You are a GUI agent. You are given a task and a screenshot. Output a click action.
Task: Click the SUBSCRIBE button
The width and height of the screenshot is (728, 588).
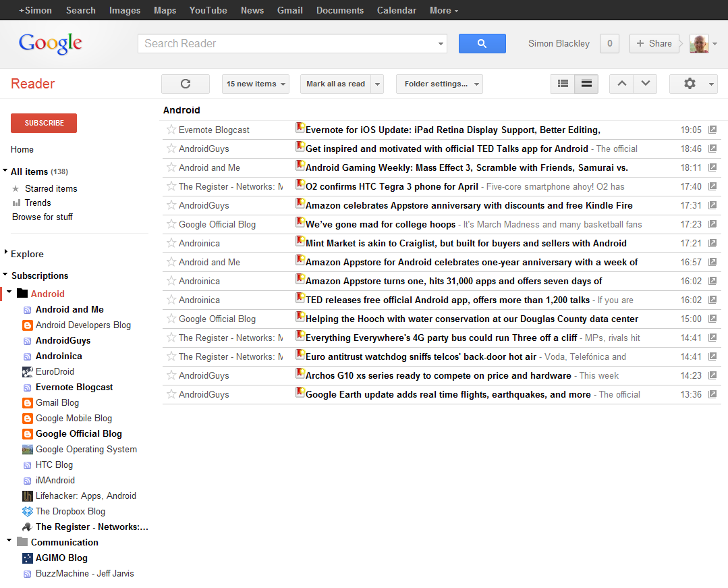tap(44, 123)
